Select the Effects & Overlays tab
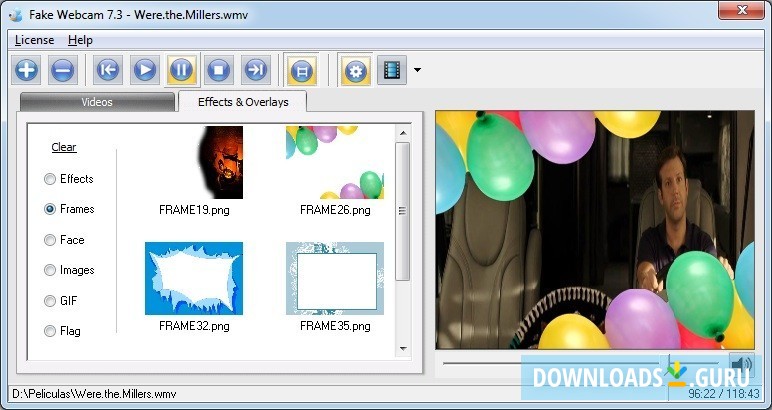 pyautogui.click(x=243, y=101)
